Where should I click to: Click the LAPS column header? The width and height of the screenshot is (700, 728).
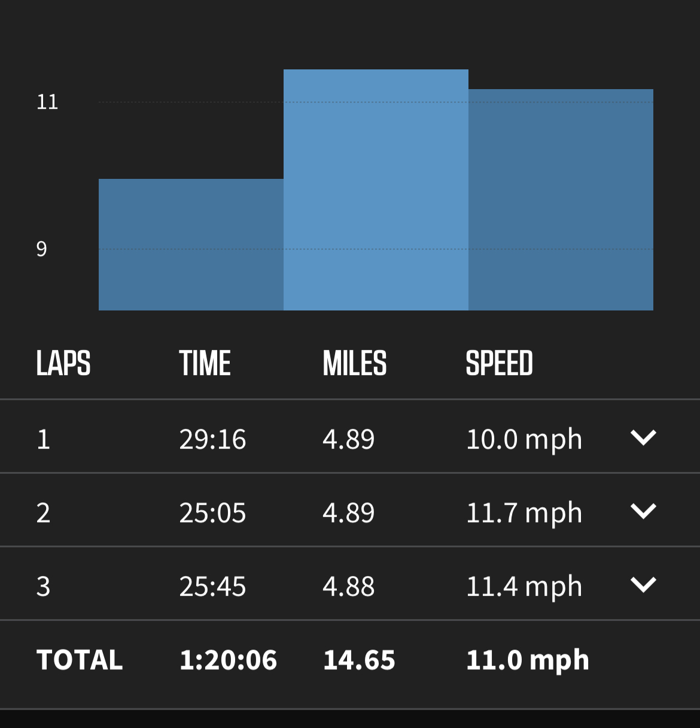click(63, 364)
